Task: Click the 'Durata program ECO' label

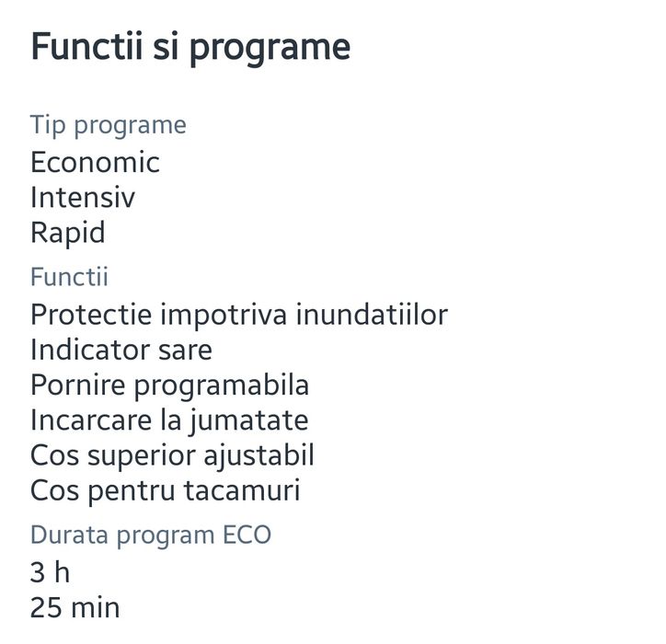Action: coord(151,535)
